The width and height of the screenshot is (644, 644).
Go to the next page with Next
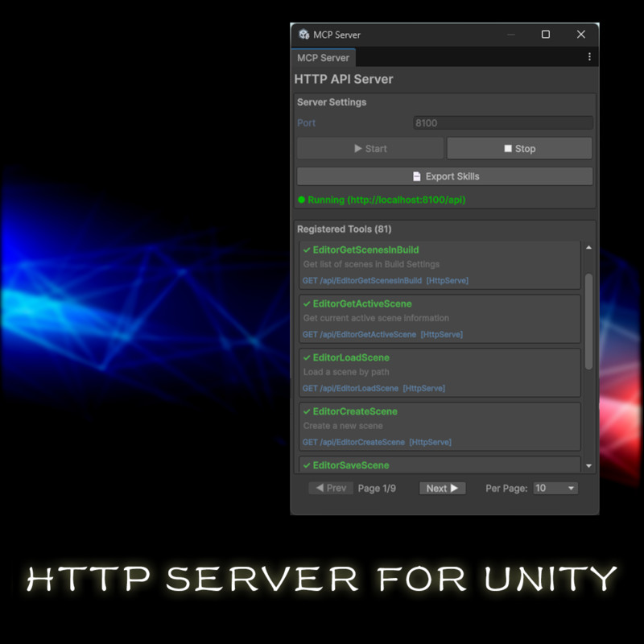442,488
